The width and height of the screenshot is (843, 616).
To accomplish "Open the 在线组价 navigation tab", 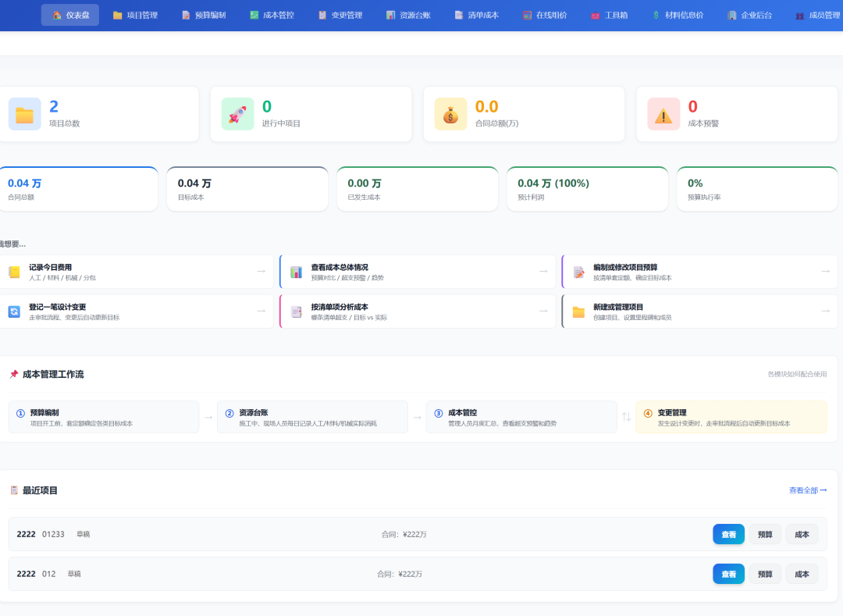I will tap(544, 15).
